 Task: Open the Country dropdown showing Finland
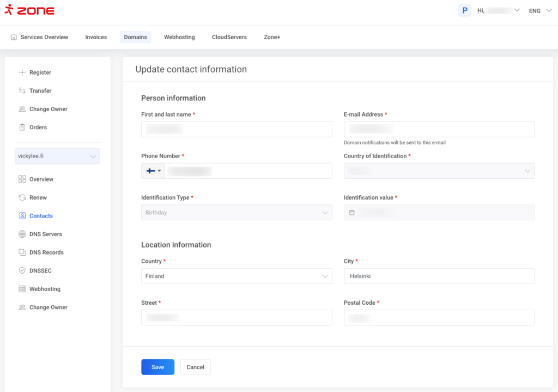coord(236,276)
